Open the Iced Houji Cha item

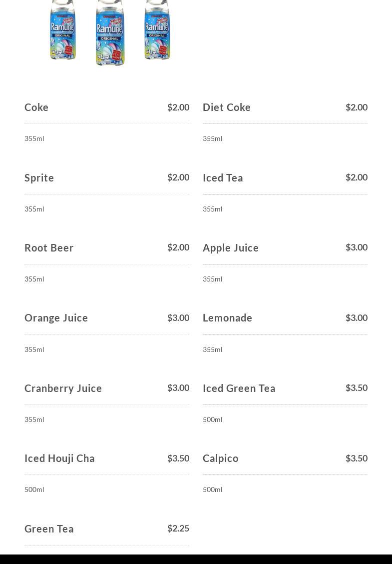point(59,458)
